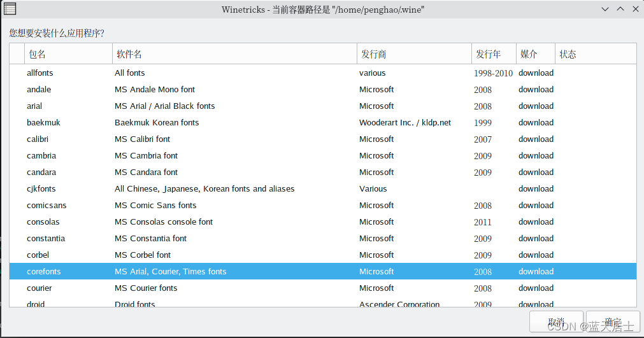Sort by 发行年 column header
This screenshot has height=338, width=644.
tap(494, 53)
